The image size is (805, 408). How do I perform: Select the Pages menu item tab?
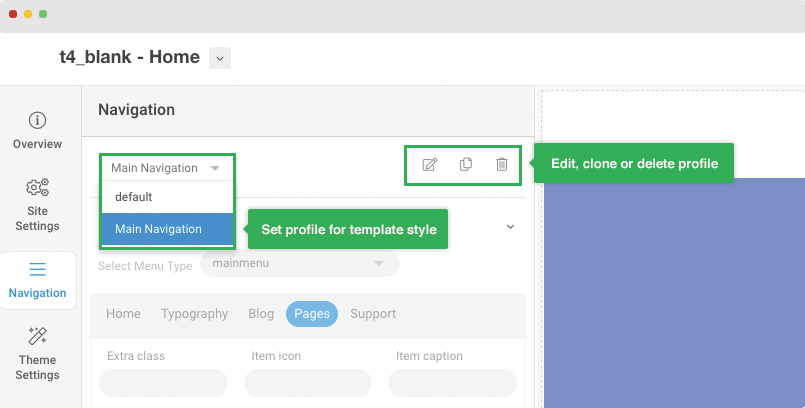(312, 314)
